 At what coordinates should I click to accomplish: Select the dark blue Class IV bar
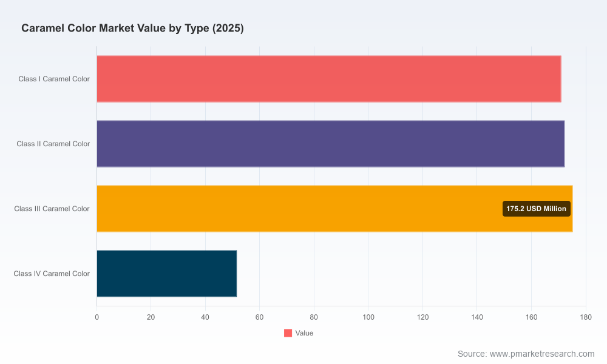pos(166,274)
